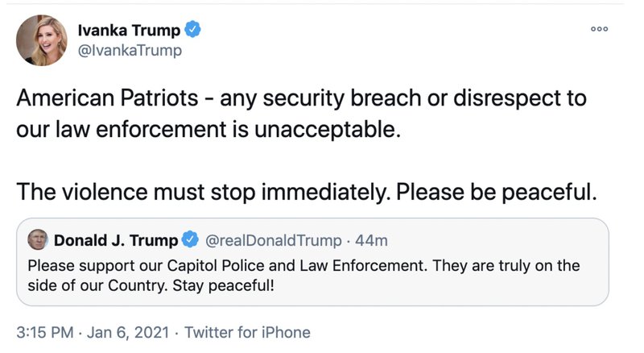Open the Donald J. Trump name link
This screenshot has height=353, width=644.
pos(117,239)
